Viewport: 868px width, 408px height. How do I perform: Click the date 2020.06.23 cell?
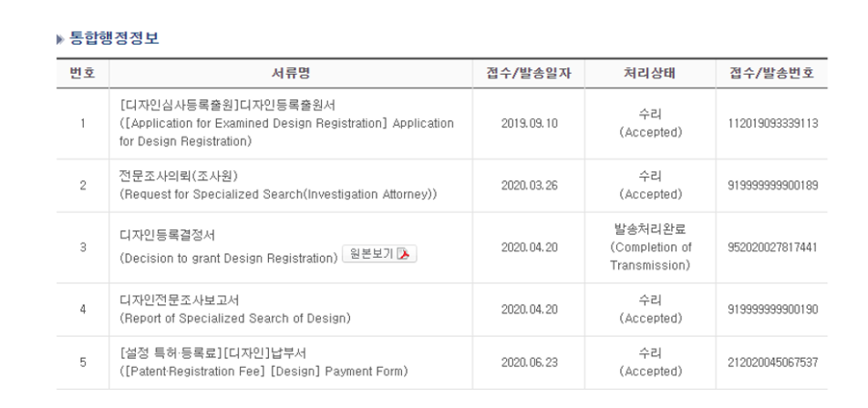[529, 362]
